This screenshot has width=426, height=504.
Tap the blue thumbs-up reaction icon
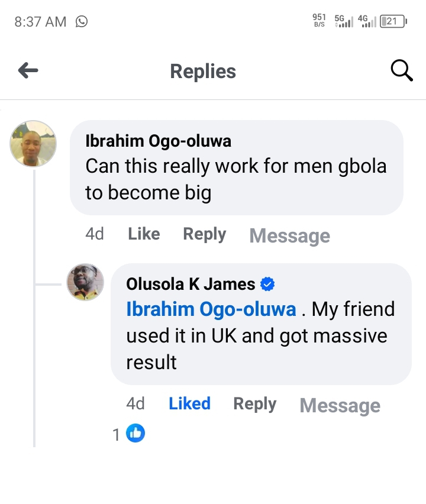click(x=135, y=434)
